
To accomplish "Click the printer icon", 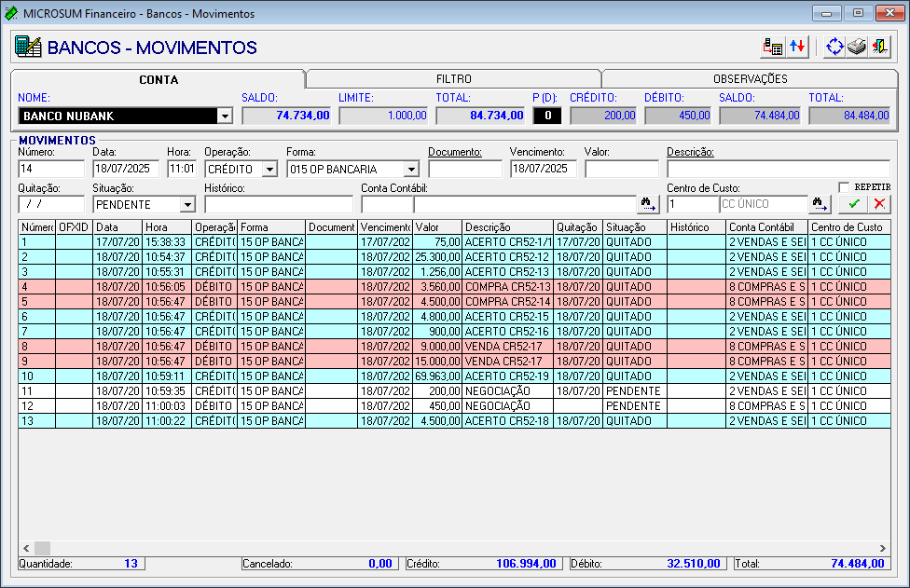I will [857, 47].
